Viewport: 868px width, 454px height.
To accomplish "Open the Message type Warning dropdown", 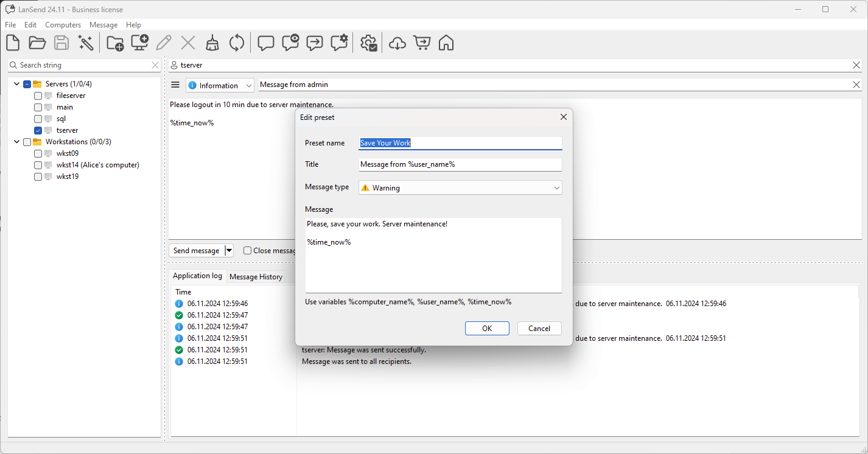I will point(460,188).
